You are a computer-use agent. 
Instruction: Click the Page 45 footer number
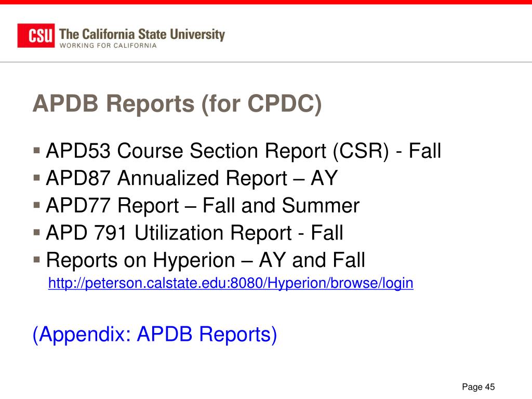(478, 387)
